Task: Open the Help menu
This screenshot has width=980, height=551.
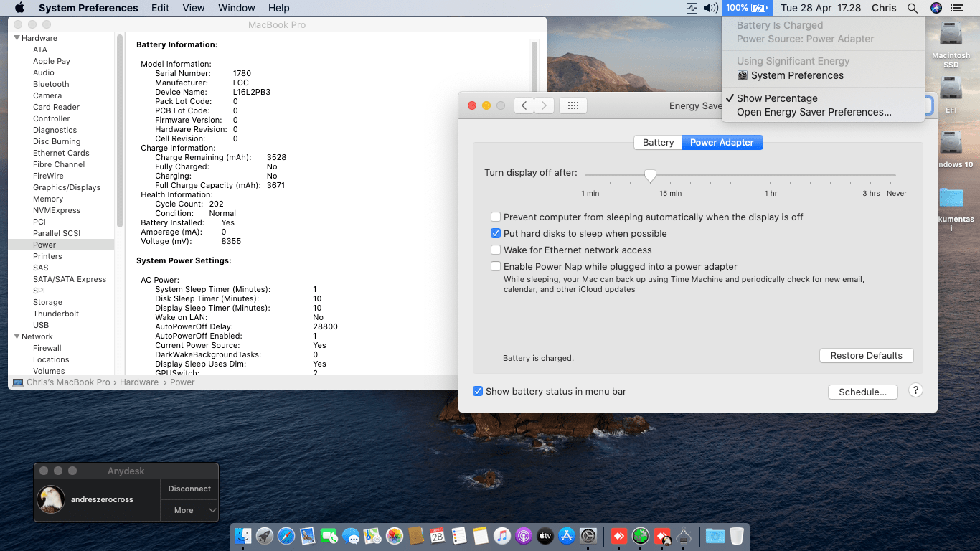Action: (279, 8)
